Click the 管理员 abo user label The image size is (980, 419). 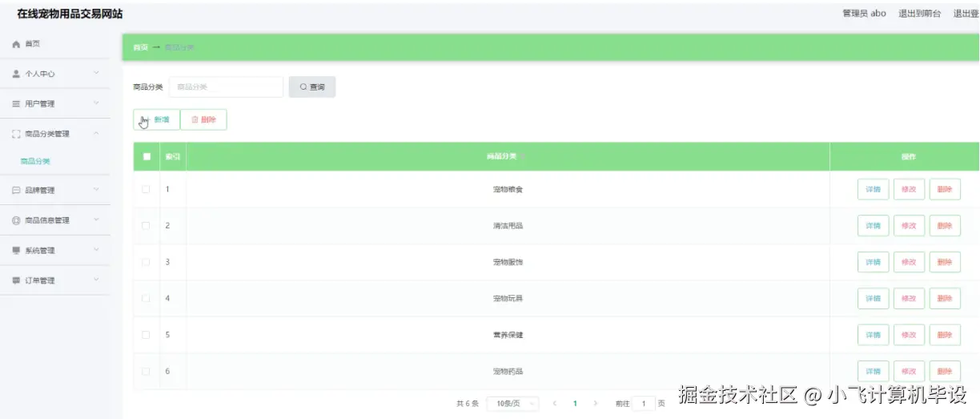coord(864,14)
